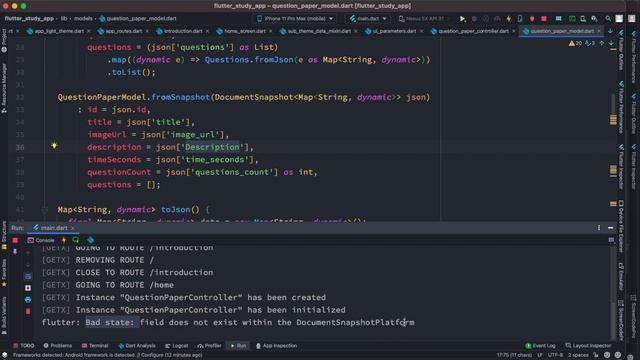The height and width of the screenshot is (360, 640).
Task: Click Hot Restart green icon in Run panel
Action: click(x=76, y=240)
